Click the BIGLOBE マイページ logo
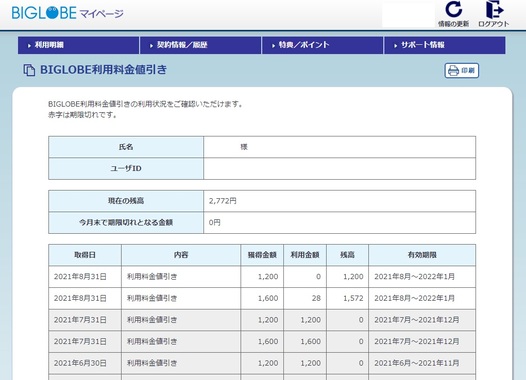The width and height of the screenshot is (526, 380). coord(67,13)
